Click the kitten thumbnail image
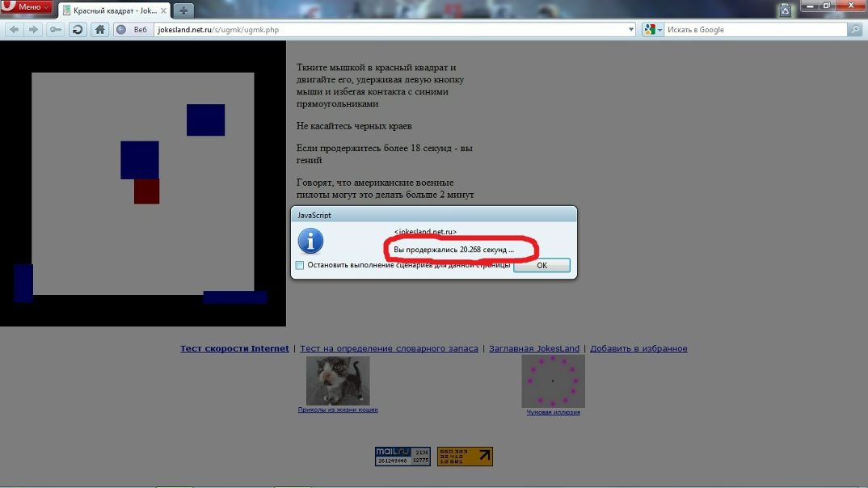 point(338,381)
